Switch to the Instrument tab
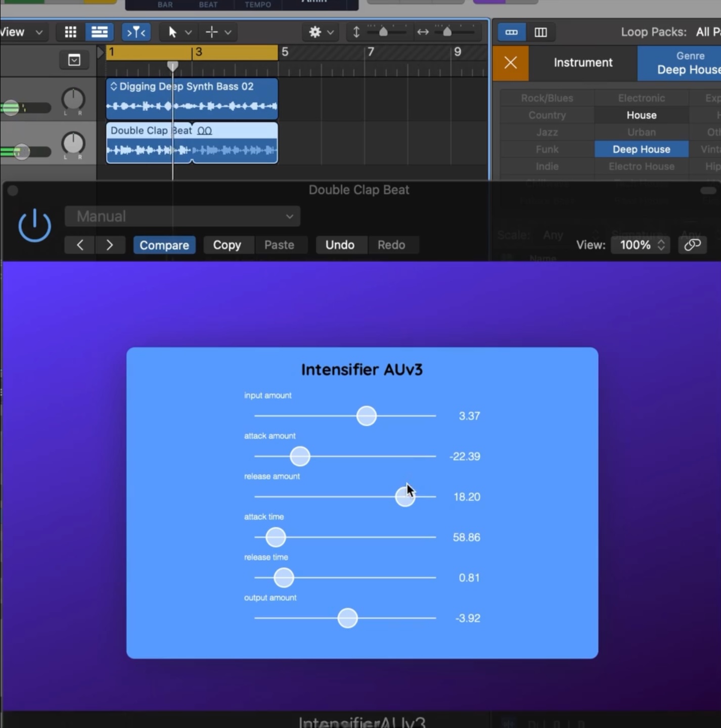 pos(582,63)
